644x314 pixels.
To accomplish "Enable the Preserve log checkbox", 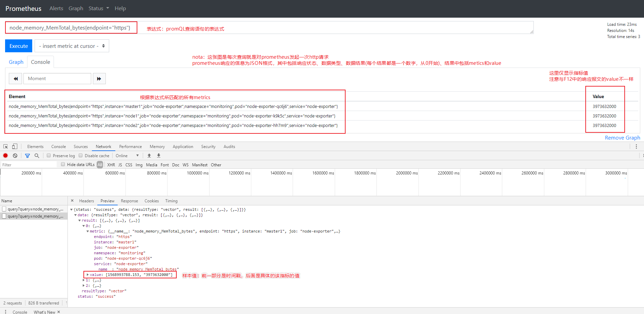I will click(x=49, y=155).
